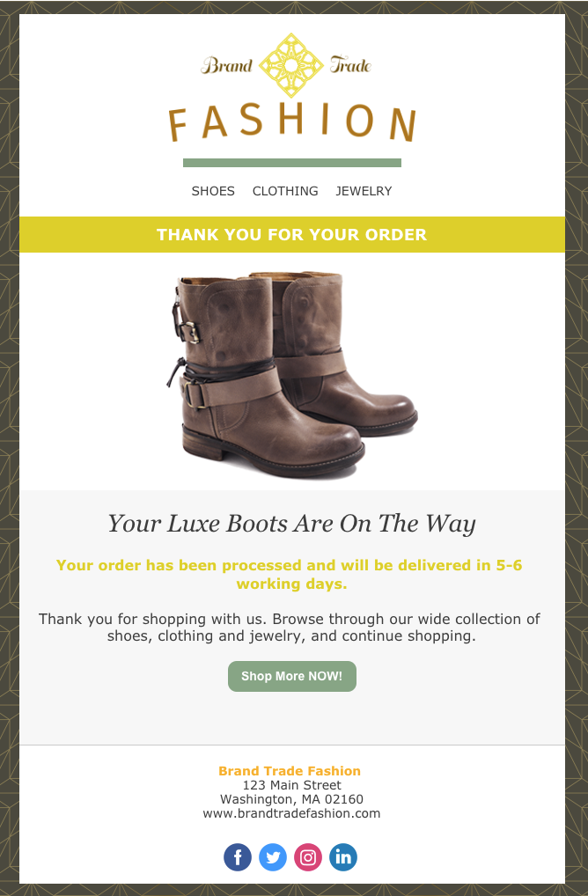The image size is (588, 896).
Task: Click the Brand script logo text
Action: pyautogui.click(x=226, y=65)
